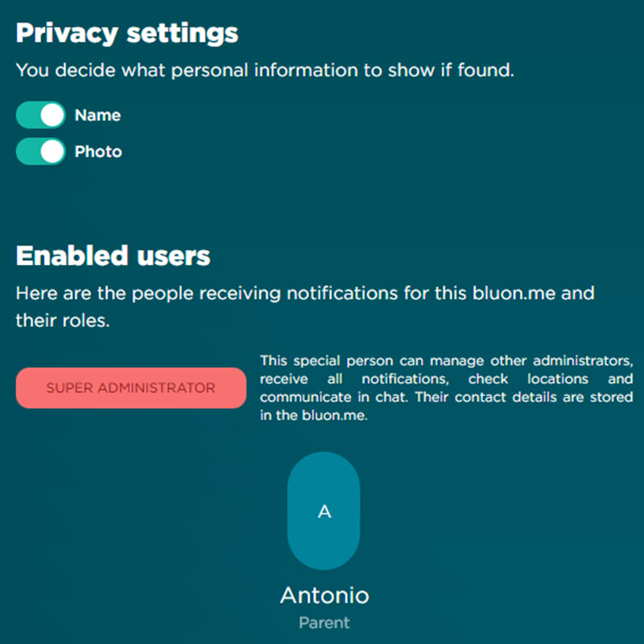This screenshot has height=644, width=644.
Task: Click the white knob of the Name switch
Action: coord(52,115)
